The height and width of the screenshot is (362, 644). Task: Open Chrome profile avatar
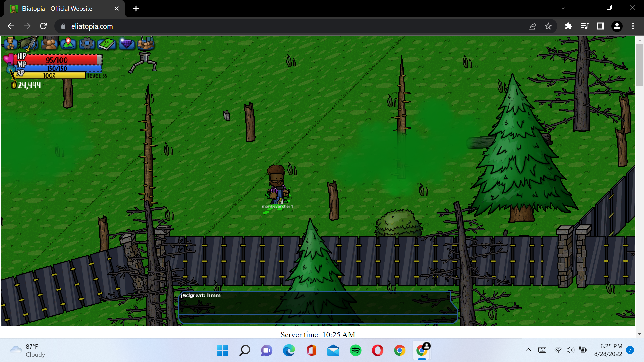point(617,26)
